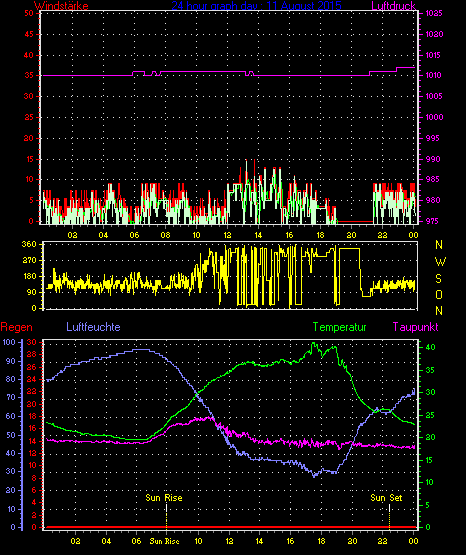466x555 pixels.
Task: Click the O wind direction letter
Action: pyautogui.click(x=439, y=294)
